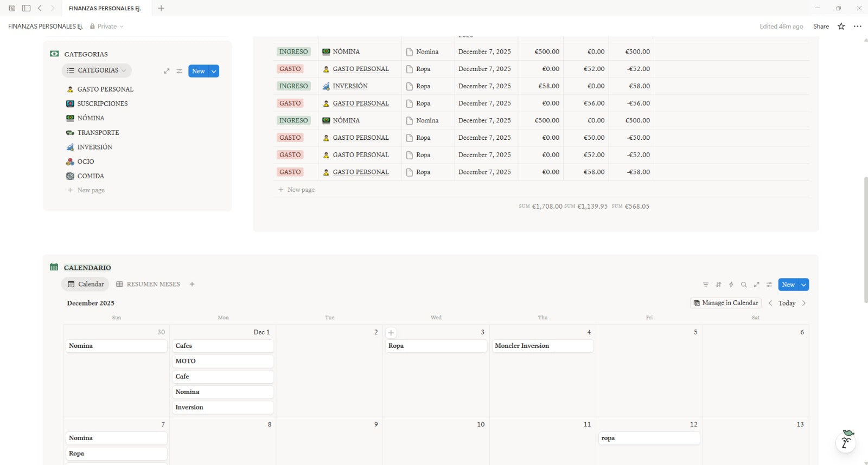Expand CATEGORIAS New button arrow
This screenshot has width=868, height=465.
214,71
